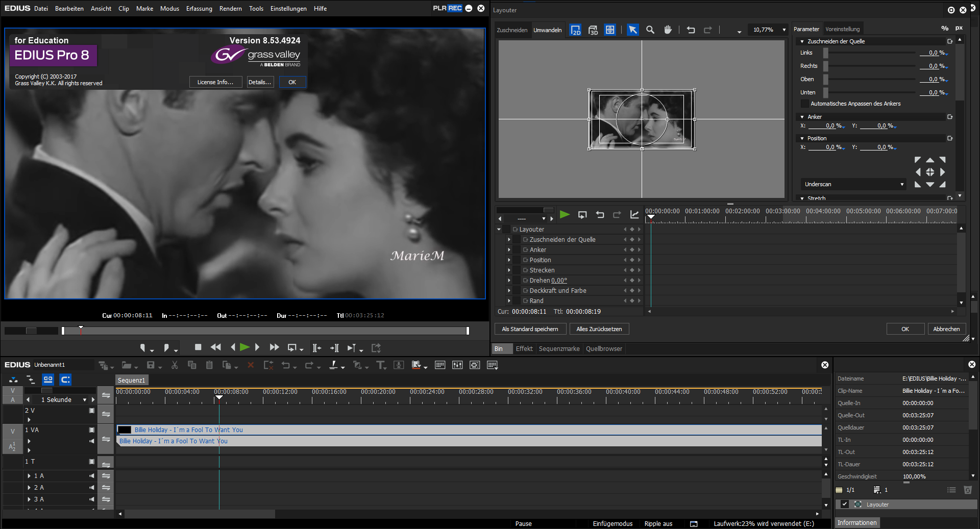The height and width of the screenshot is (529, 980).
Task: Play the clip in player
Action: (244, 347)
